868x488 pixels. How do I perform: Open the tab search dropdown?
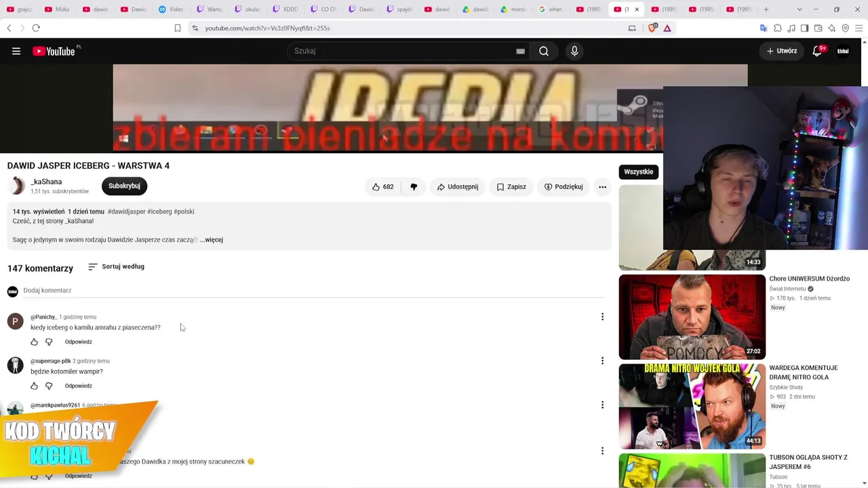(x=800, y=9)
